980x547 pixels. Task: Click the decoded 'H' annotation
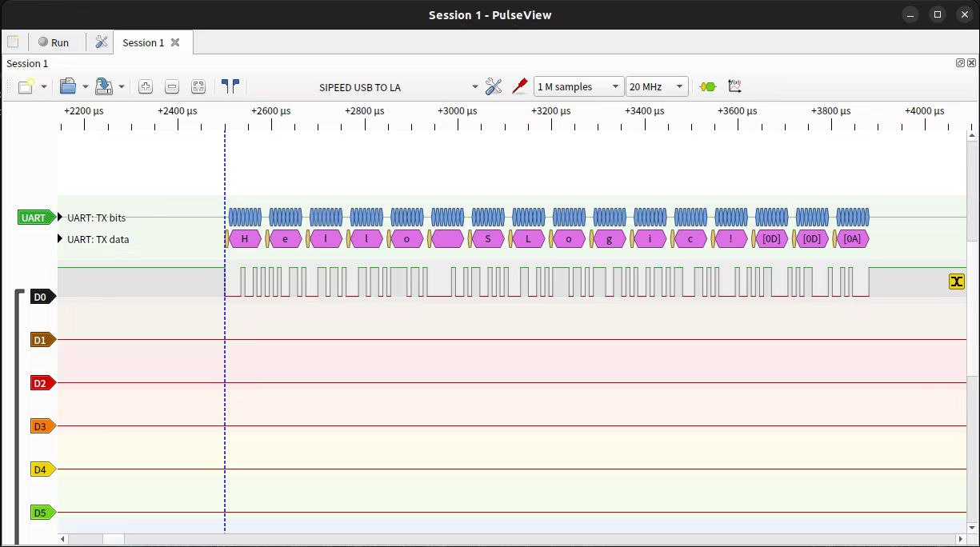[245, 238]
